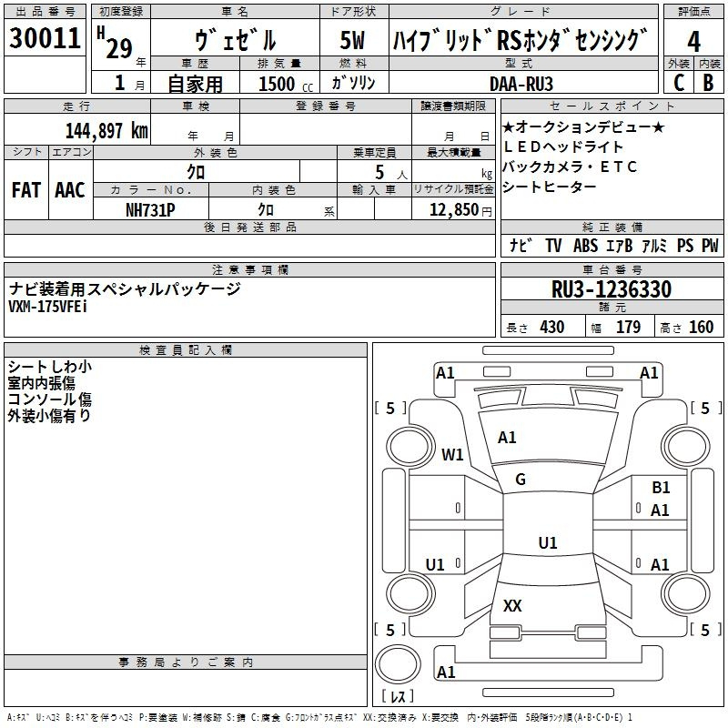Viewport: 728px width, 728px height.
Task: Select the inspector note コンソール傷
Action: point(50,399)
